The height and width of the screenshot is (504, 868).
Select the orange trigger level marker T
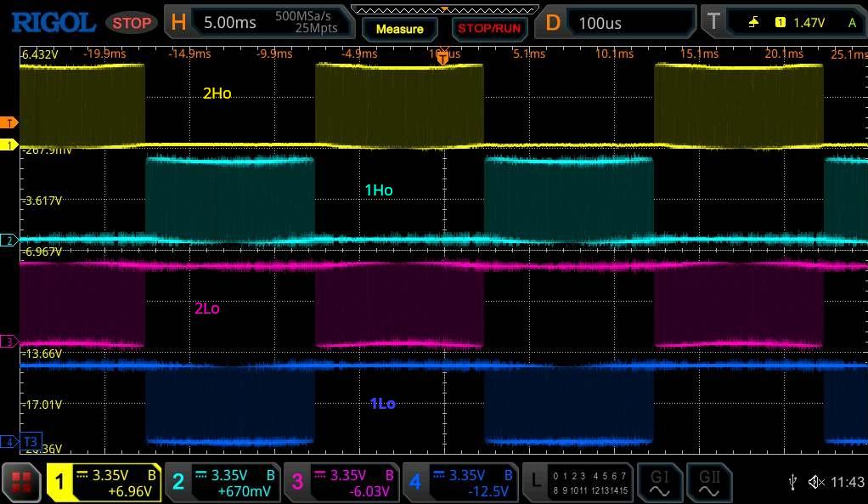9,122
